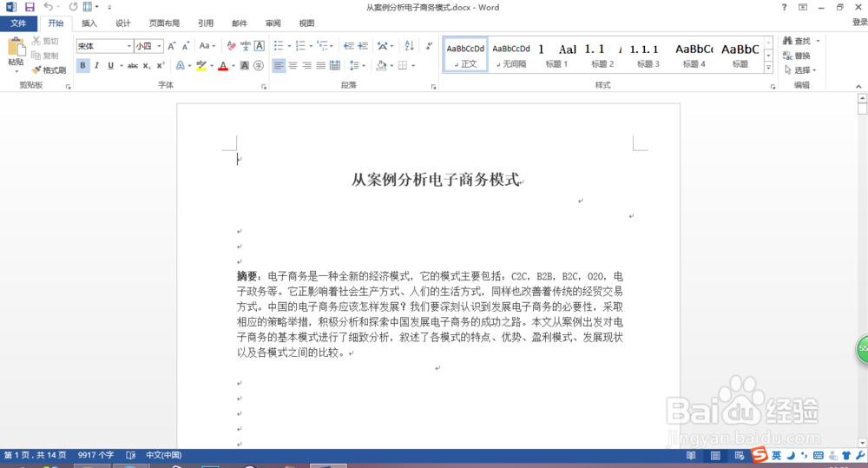The width and height of the screenshot is (868, 468).
Task: Open Find (查找) with binoculars icon
Action: coord(797,41)
